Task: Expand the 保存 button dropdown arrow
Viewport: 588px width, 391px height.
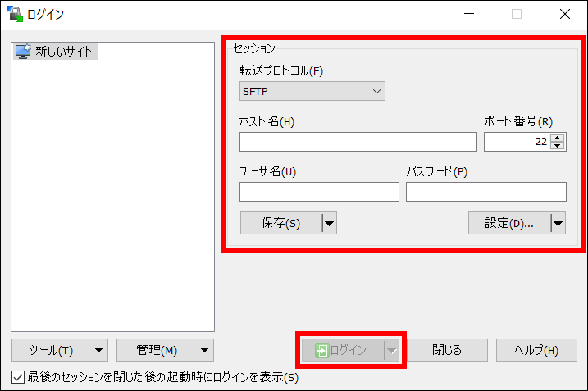Action: pyautogui.click(x=329, y=223)
